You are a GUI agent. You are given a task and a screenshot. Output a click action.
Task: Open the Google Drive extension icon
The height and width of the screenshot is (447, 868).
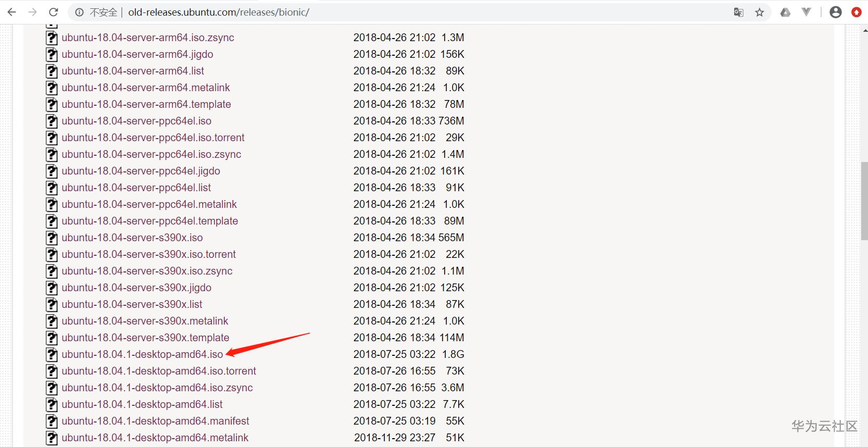[x=785, y=13]
